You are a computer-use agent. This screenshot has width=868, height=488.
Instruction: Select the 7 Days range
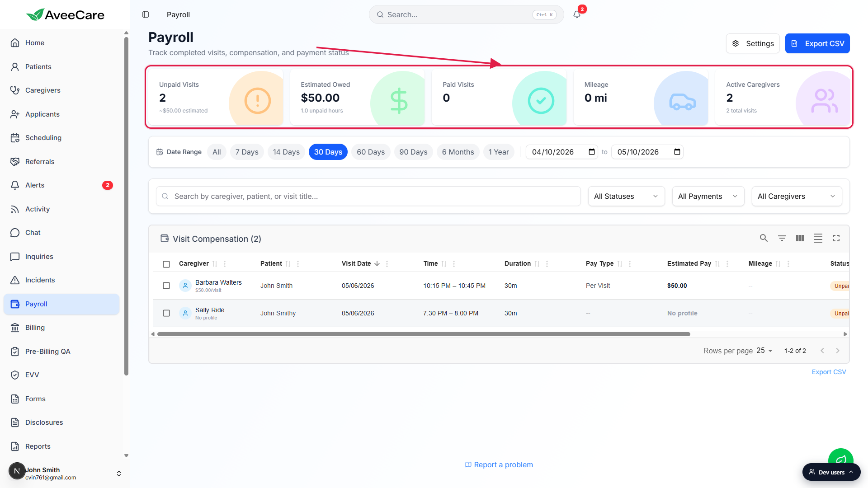coord(247,152)
